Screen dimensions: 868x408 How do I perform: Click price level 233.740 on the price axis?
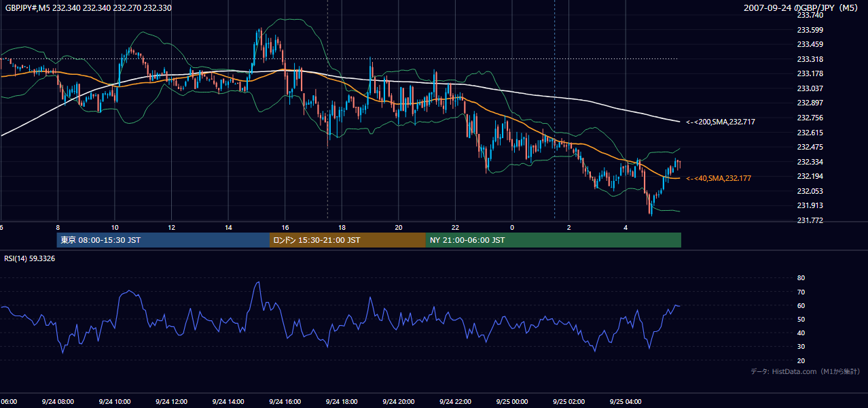(x=810, y=15)
